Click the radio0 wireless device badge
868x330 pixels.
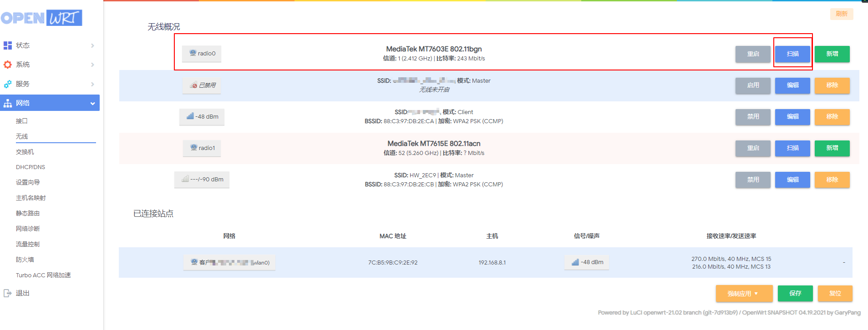(202, 54)
